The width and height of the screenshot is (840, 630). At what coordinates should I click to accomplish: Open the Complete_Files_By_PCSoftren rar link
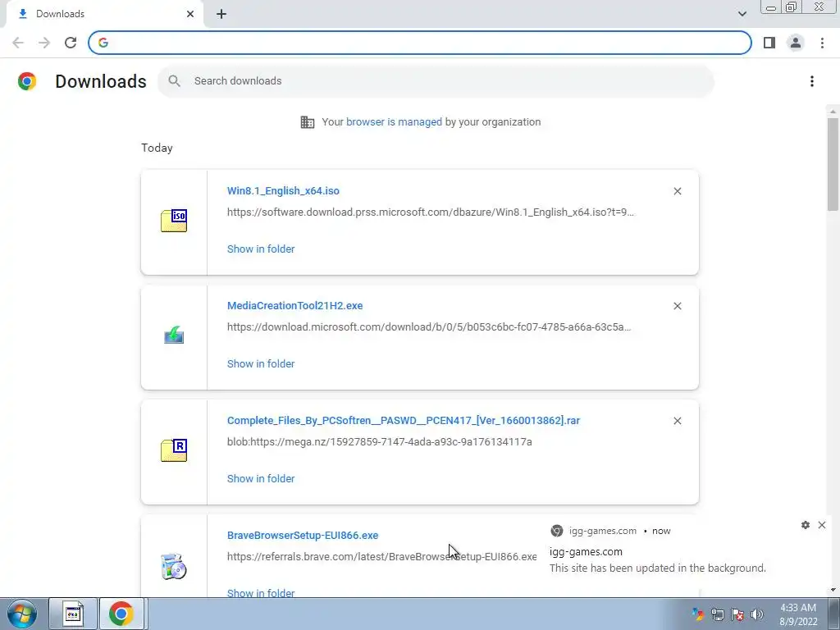(x=404, y=421)
